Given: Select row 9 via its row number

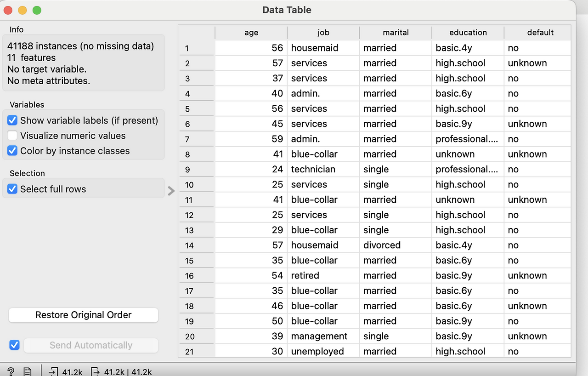Looking at the screenshot, I should click(196, 170).
